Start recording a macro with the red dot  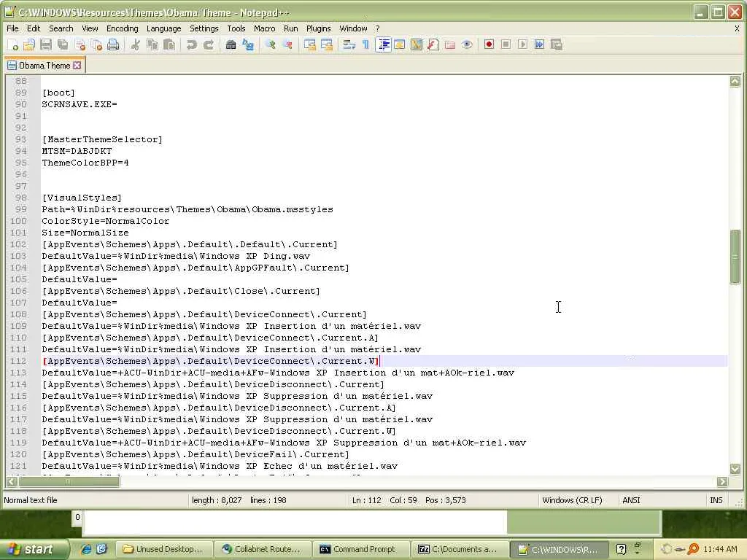489,44
